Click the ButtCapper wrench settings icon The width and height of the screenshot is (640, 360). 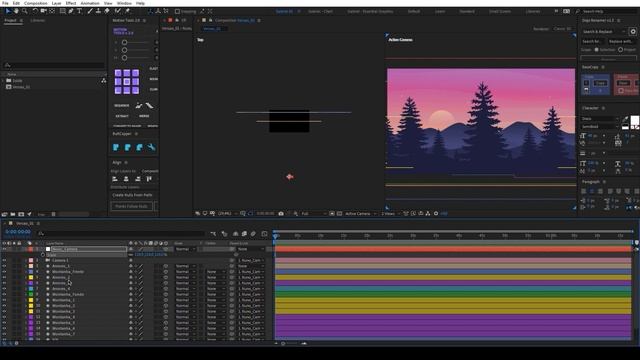click(151, 147)
